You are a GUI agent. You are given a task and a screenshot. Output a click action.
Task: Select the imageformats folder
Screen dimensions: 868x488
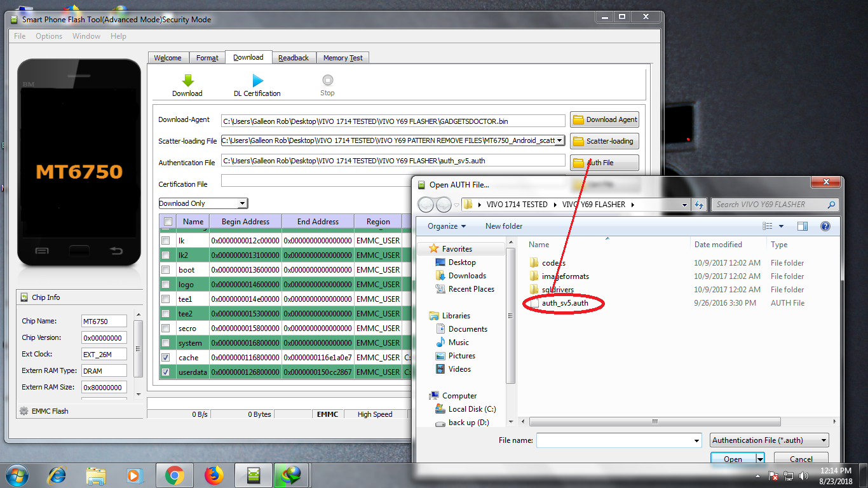coord(565,276)
